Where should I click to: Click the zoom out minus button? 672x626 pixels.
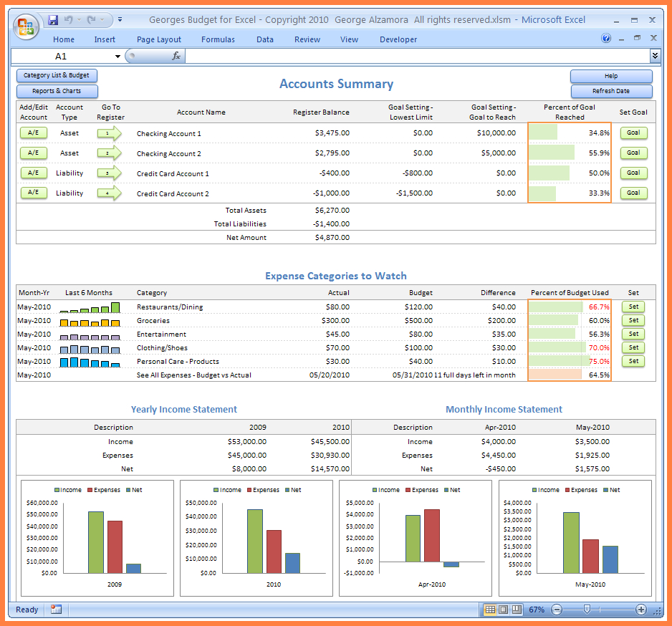(x=557, y=610)
